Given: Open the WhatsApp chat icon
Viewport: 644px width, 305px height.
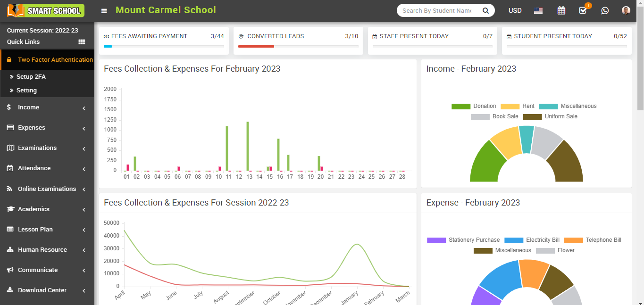Looking at the screenshot, I should pos(605,10).
